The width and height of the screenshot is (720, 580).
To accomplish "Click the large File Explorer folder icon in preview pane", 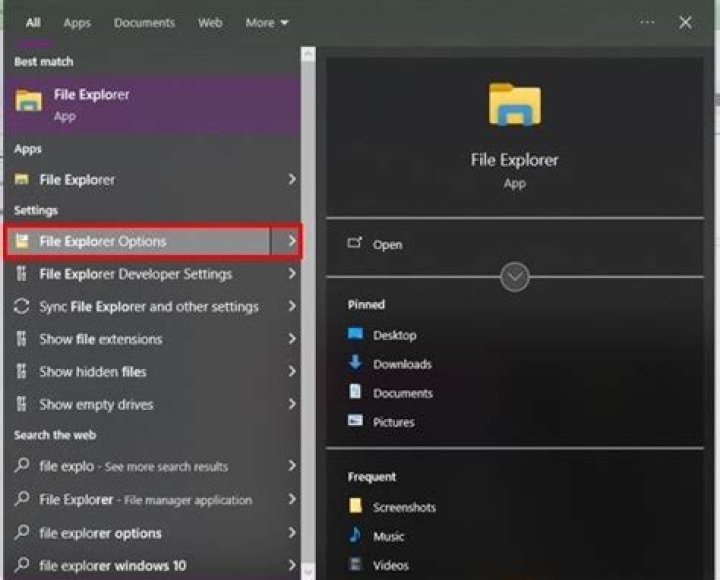I will click(x=514, y=104).
